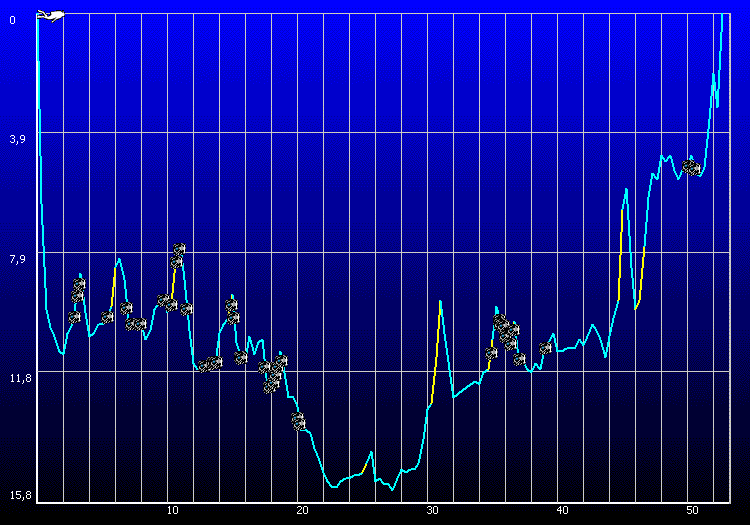This screenshot has height=525, width=750.
Task: Click the 3,9 depth axis label
Action: 17,139
